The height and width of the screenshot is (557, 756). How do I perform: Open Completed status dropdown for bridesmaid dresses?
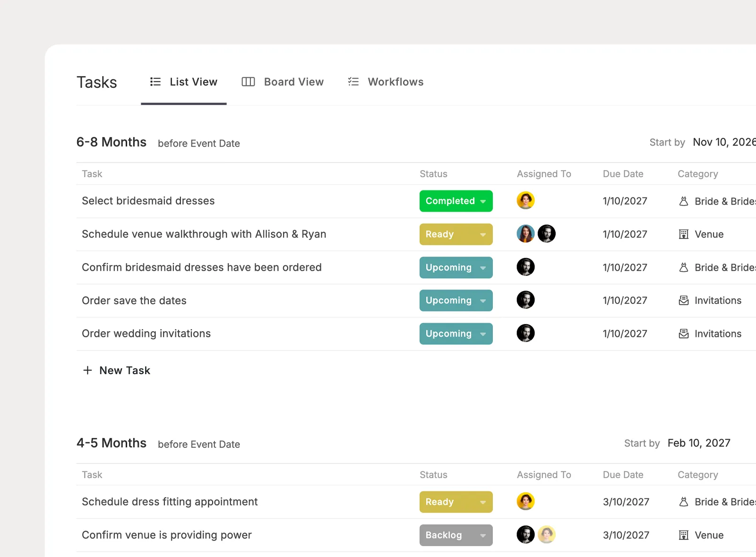[x=456, y=201]
